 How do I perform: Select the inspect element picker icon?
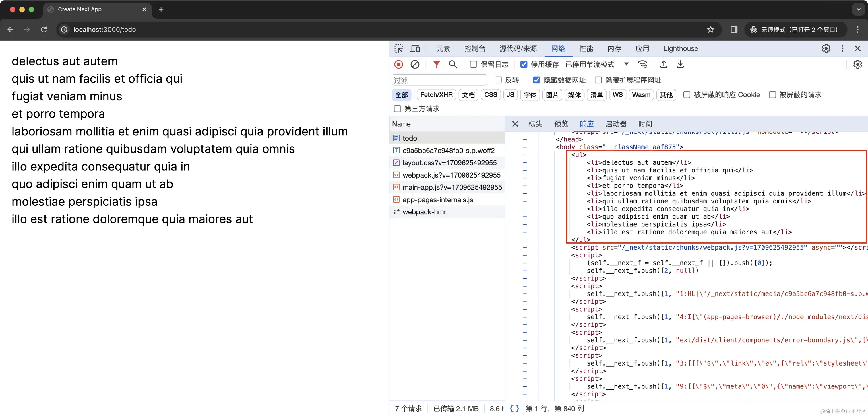tap(399, 48)
